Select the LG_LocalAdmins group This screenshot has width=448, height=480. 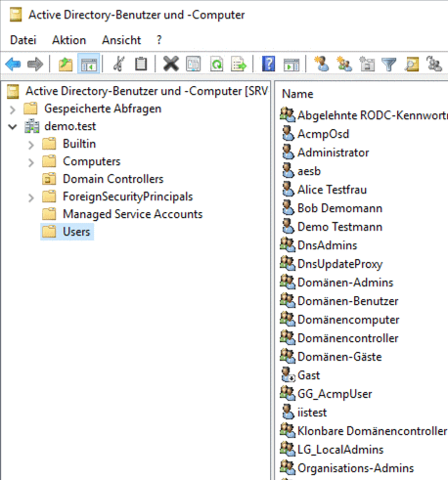click(x=340, y=450)
